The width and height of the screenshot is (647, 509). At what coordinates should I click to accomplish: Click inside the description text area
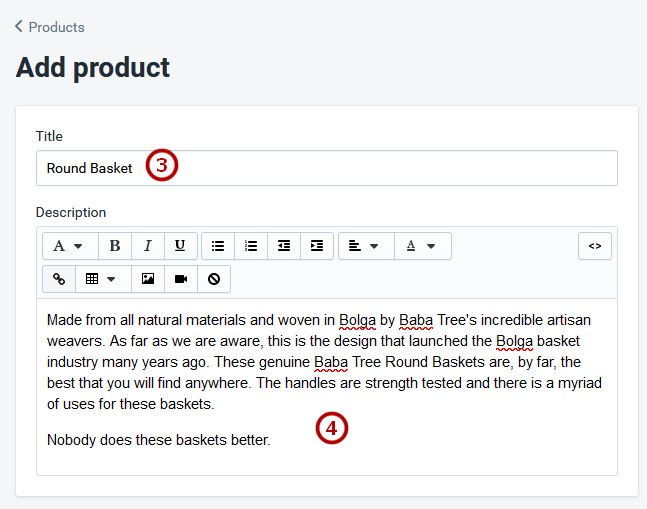(x=327, y=387)
